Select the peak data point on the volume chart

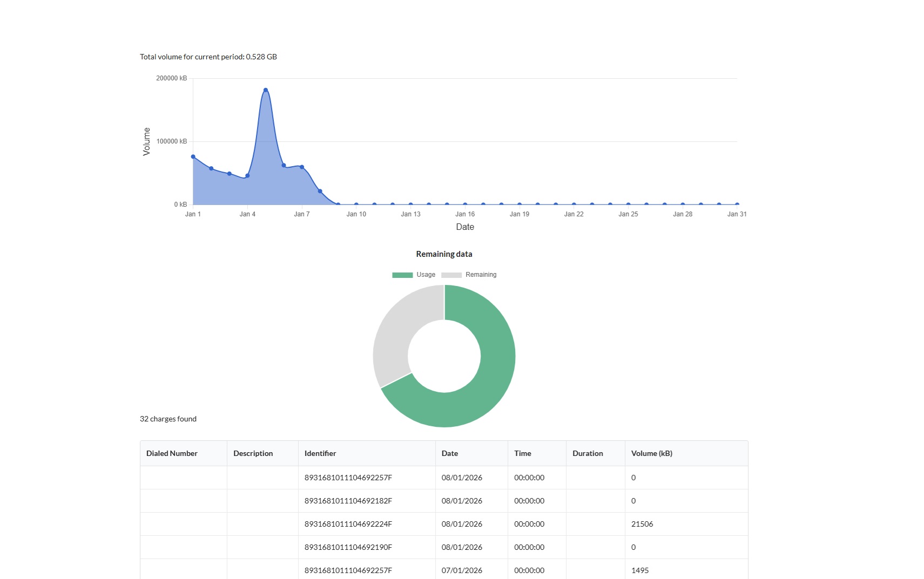pos(266,90)
